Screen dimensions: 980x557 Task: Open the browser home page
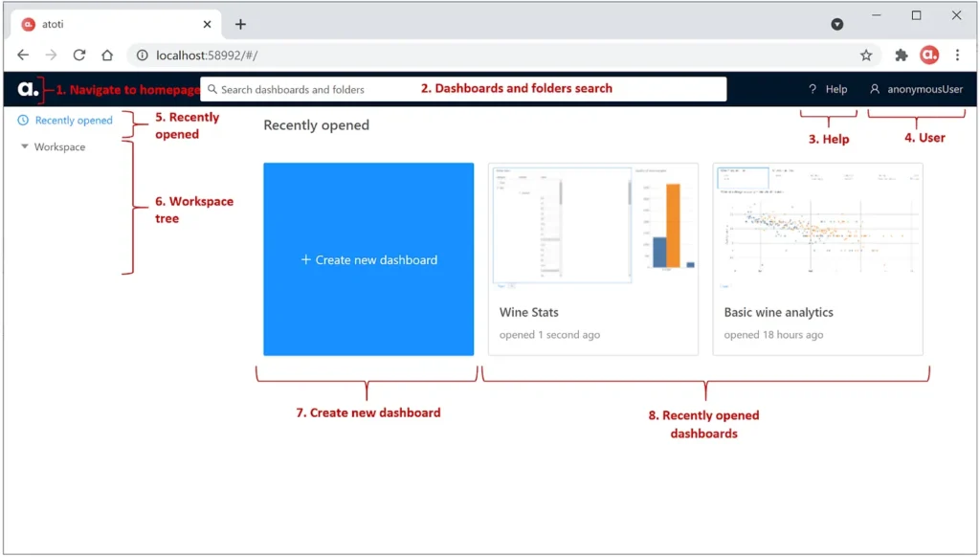click(107, 55)
